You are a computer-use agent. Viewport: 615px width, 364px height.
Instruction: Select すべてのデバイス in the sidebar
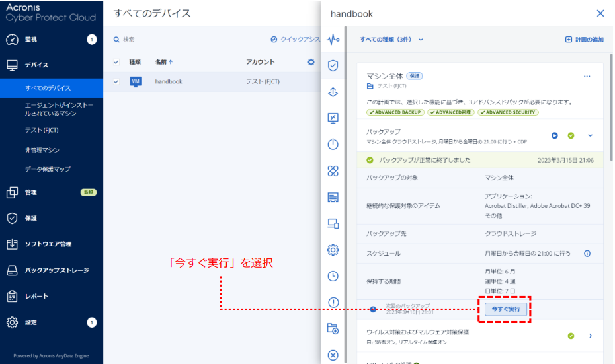pyautogui.click(x=48, y=88)
